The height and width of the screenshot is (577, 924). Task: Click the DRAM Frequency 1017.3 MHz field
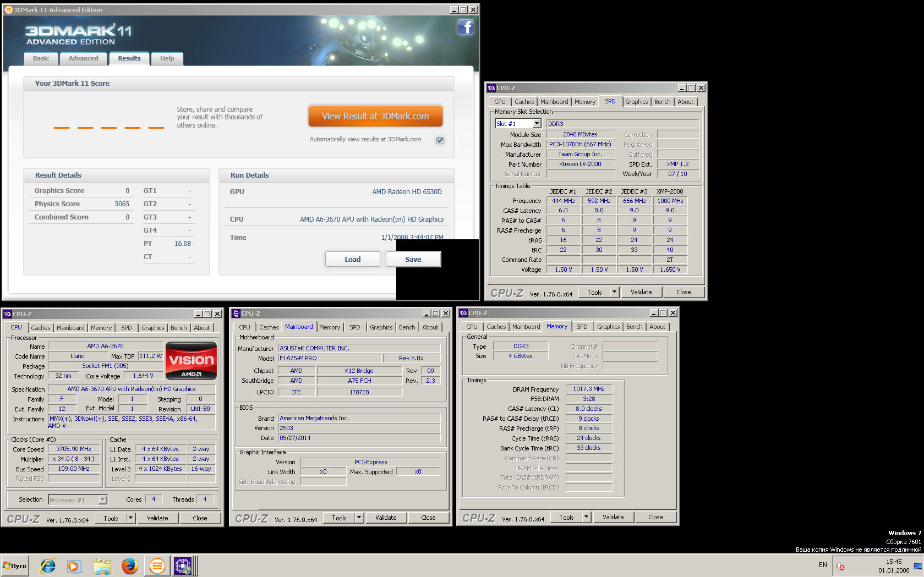point(589,389)
